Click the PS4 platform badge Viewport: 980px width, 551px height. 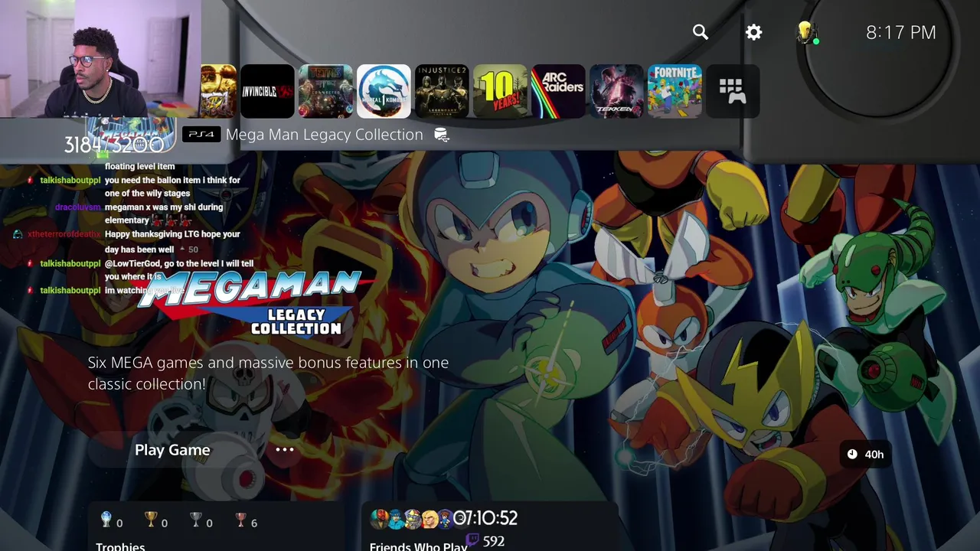point(201,135)
